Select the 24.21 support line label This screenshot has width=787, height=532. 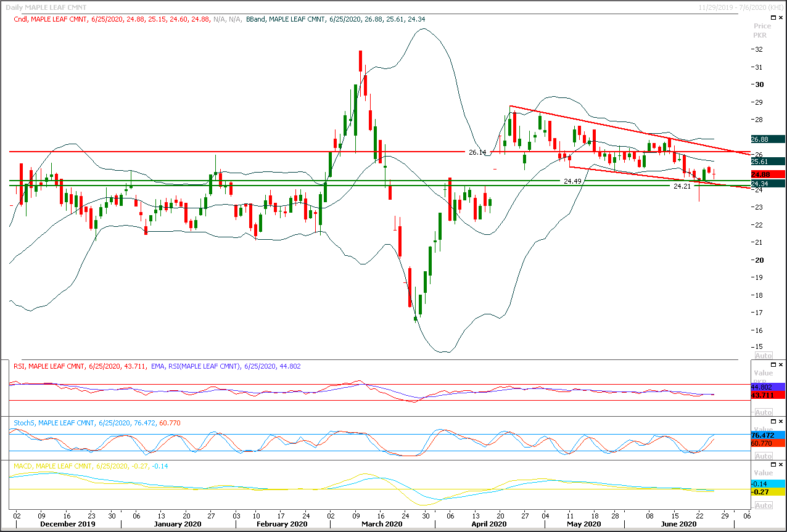pyautogui.click(x=682, y=186)
